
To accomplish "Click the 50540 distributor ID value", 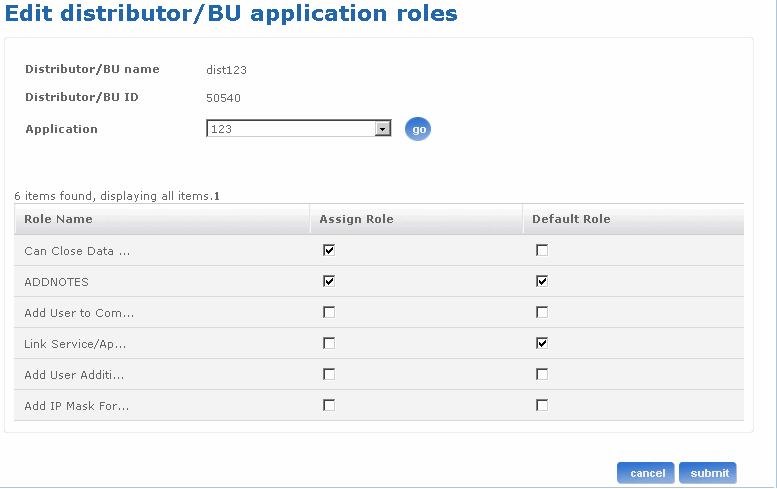I will coord(223,98).
